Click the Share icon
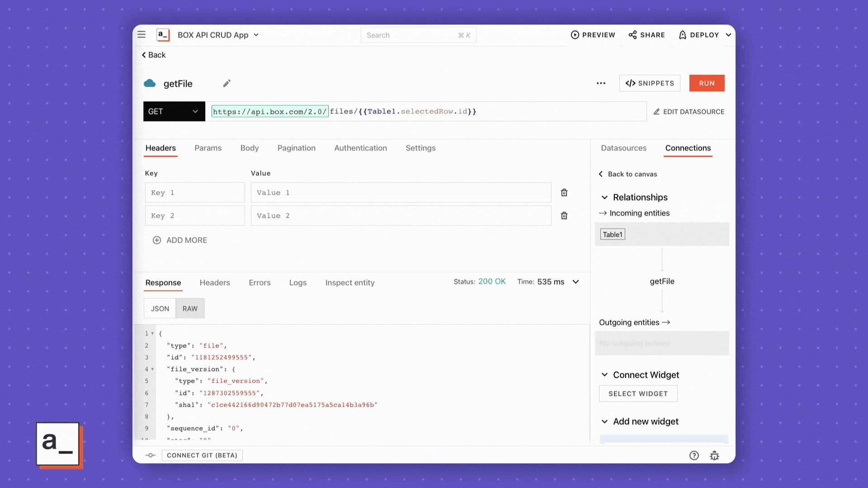This screenshot has width=868, height=488. pos(632,35)
